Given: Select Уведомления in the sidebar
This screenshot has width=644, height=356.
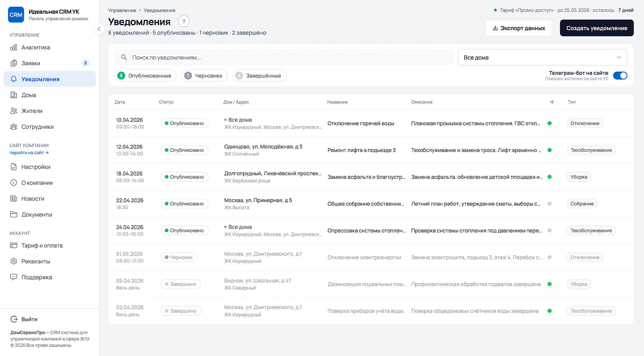Looking at the screenshot, I should (50, 79).
